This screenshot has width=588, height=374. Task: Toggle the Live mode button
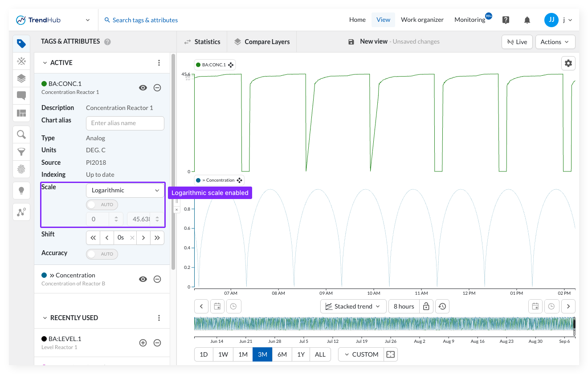pyautogui.click(x=517, y=42)
